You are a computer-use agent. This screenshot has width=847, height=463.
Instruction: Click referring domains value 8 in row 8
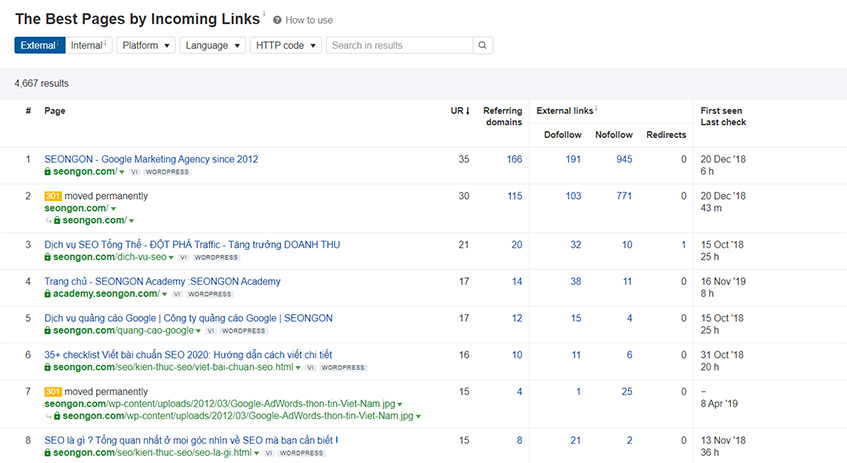point(519,440)
